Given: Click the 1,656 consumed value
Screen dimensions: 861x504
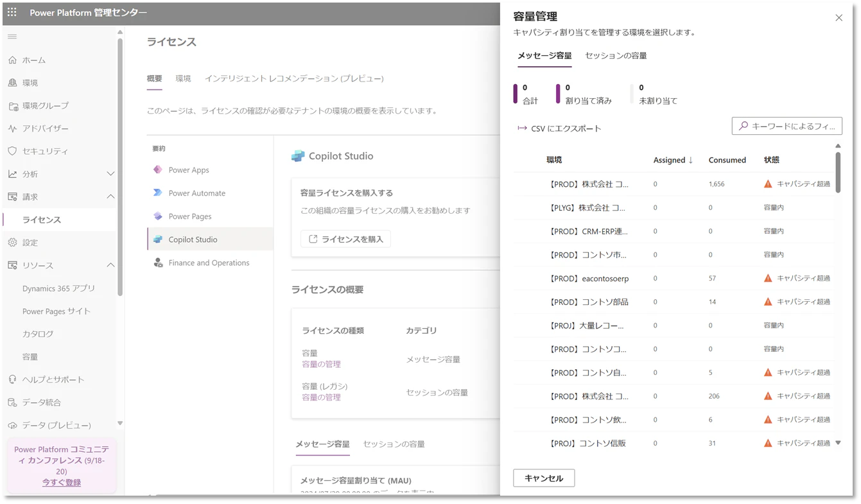Looking at the screenshot, I should 717,184.
